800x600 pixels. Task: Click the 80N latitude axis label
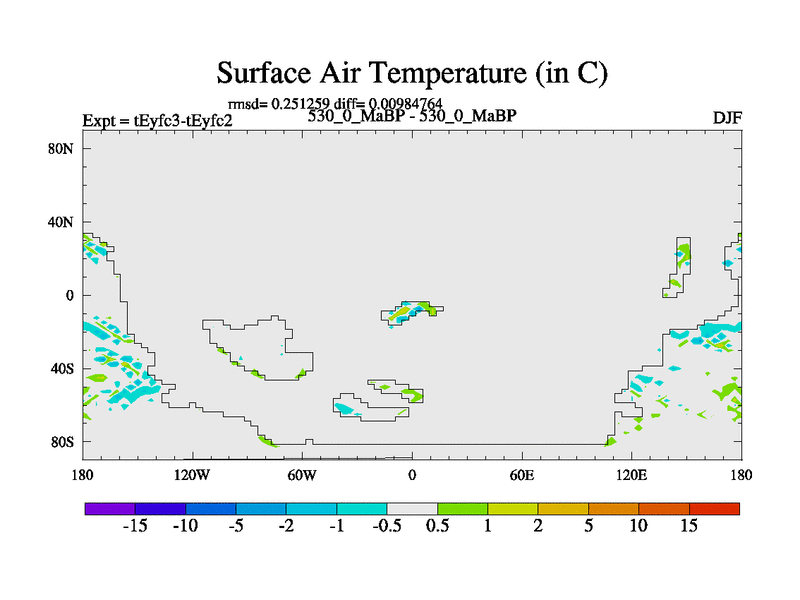pyautogui.click(x=65, y=148)
